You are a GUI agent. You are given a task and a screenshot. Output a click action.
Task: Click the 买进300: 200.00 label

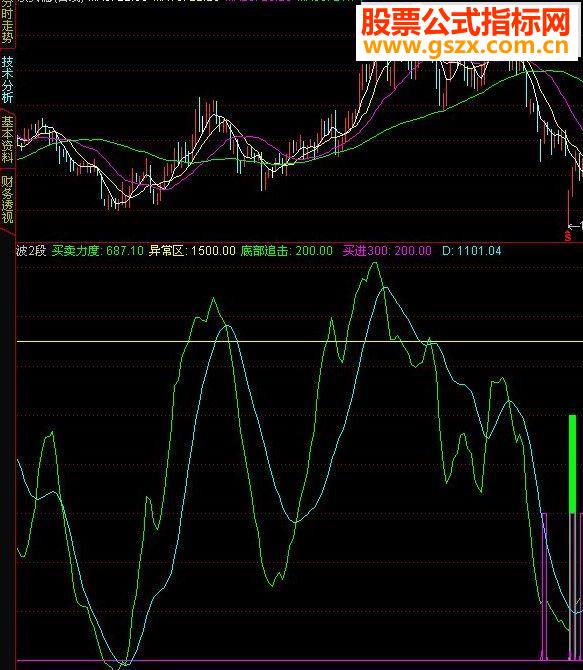click(387, 250)
